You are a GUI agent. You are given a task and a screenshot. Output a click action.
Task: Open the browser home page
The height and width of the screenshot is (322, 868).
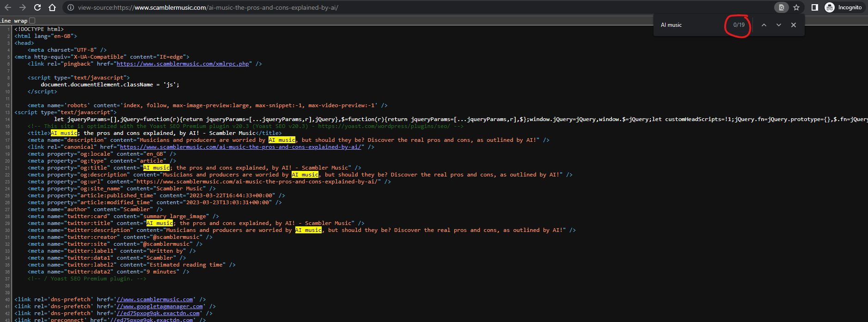(x=52, y=7)
